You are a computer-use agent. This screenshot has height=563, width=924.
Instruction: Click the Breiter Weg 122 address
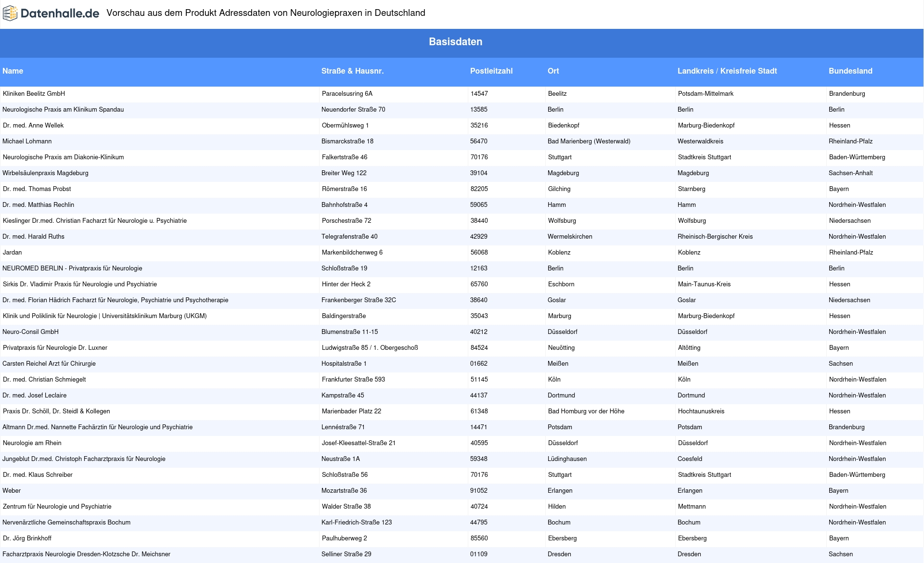(x=344, y=173)
